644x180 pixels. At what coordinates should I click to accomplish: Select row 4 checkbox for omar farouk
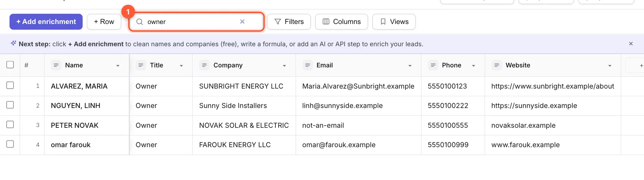click(x=10, y=144)
